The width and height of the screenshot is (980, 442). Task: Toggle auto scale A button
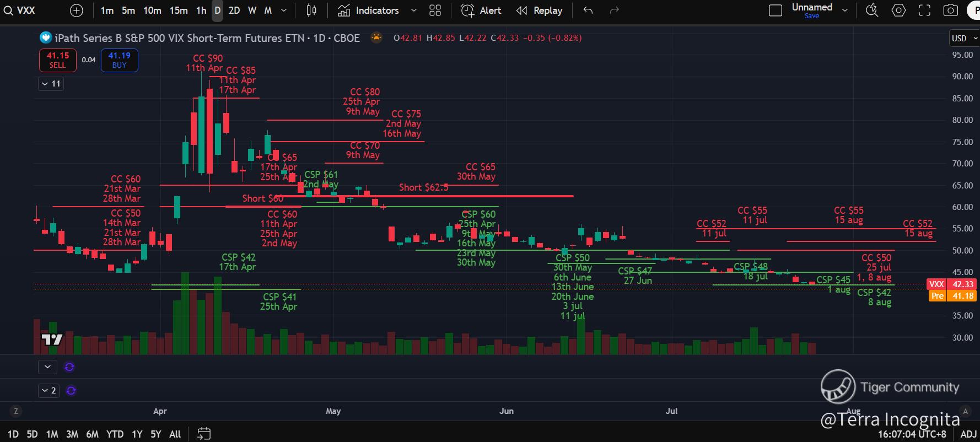click(x=965, y=411)
